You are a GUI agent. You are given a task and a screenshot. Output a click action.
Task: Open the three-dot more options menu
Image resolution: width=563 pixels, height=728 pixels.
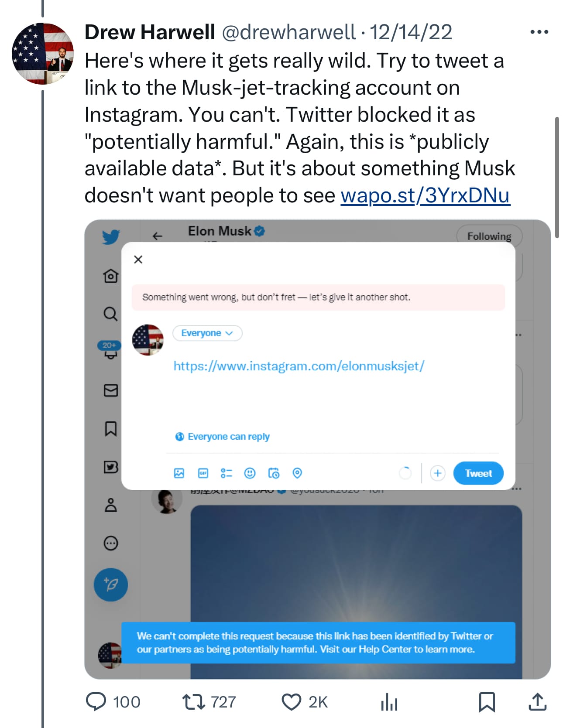point(539,32)
